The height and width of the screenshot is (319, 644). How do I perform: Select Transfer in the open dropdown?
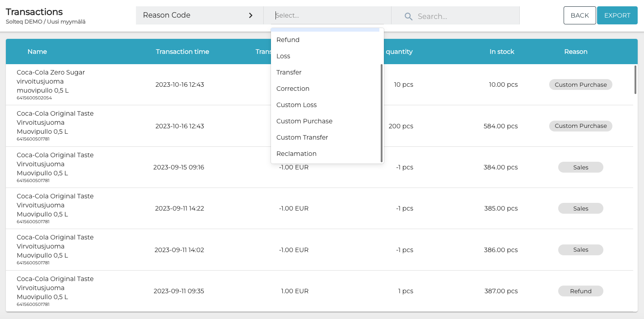click(289, 72)
